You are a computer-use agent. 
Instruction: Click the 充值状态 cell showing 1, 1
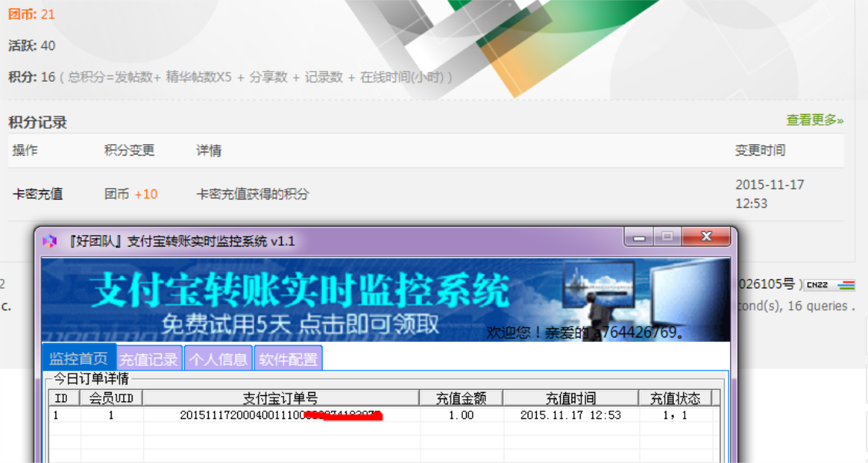tap(675, 414)
